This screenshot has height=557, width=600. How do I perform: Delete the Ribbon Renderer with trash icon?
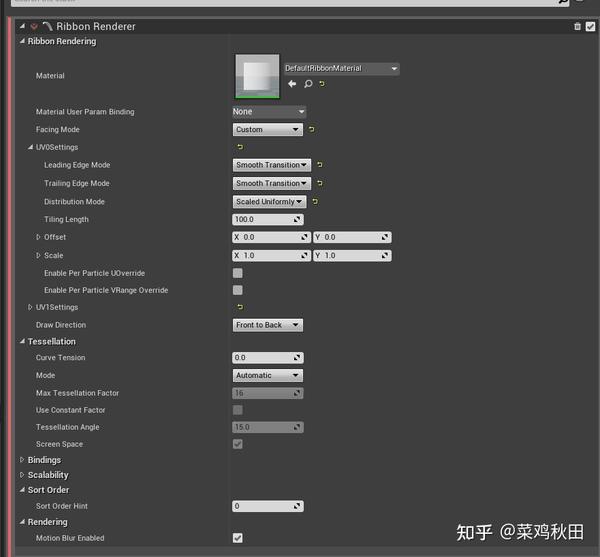coord(577,26)
